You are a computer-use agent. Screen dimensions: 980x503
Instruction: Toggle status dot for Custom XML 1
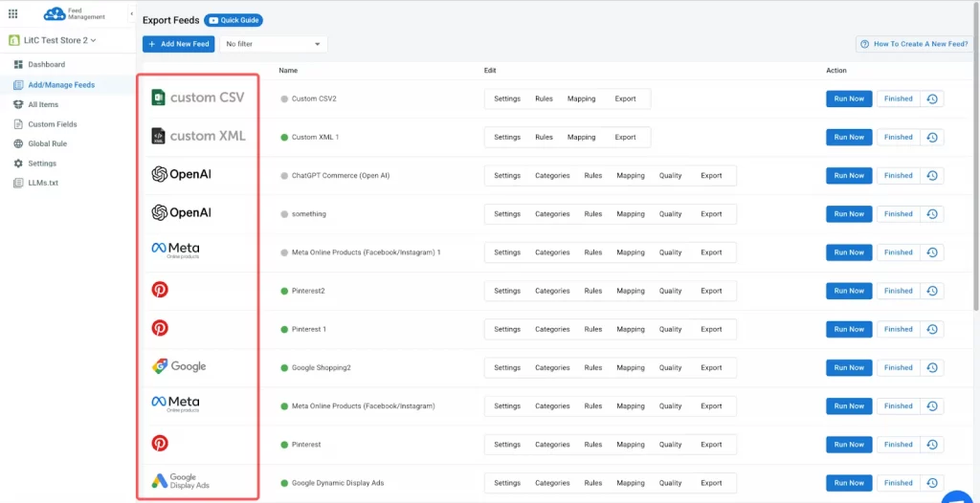click(284, 138)
